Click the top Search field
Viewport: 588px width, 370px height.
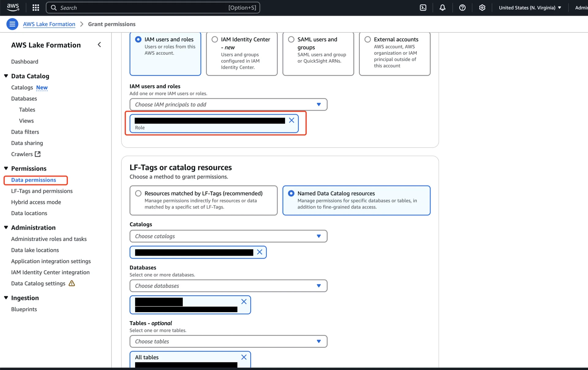[x=153, y=8]
